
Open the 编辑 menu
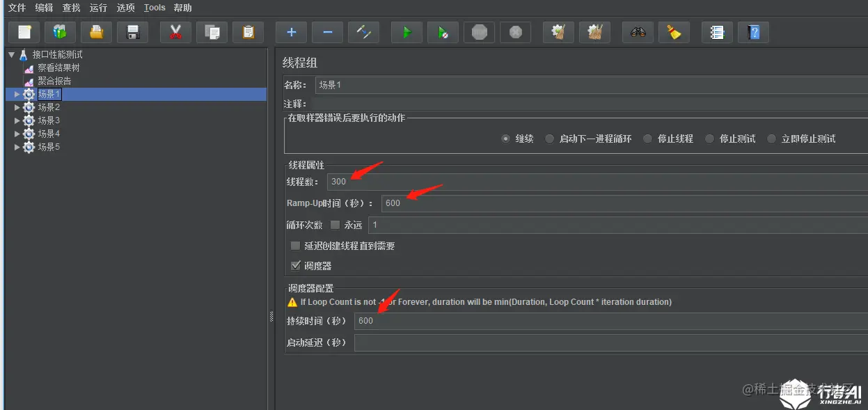pos(44,8)
